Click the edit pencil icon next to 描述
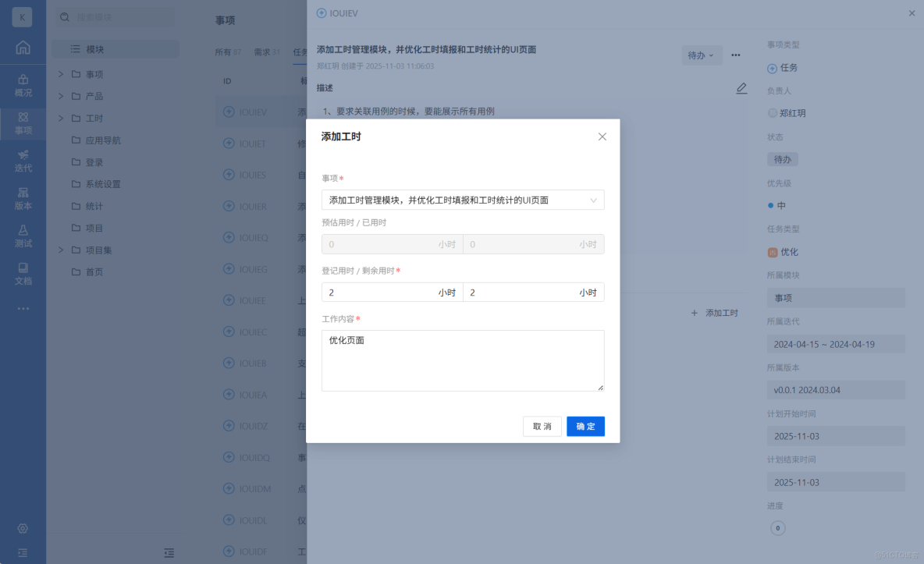Screen dimensions: 924x564 pyautogui.click(x=741, y=88)
